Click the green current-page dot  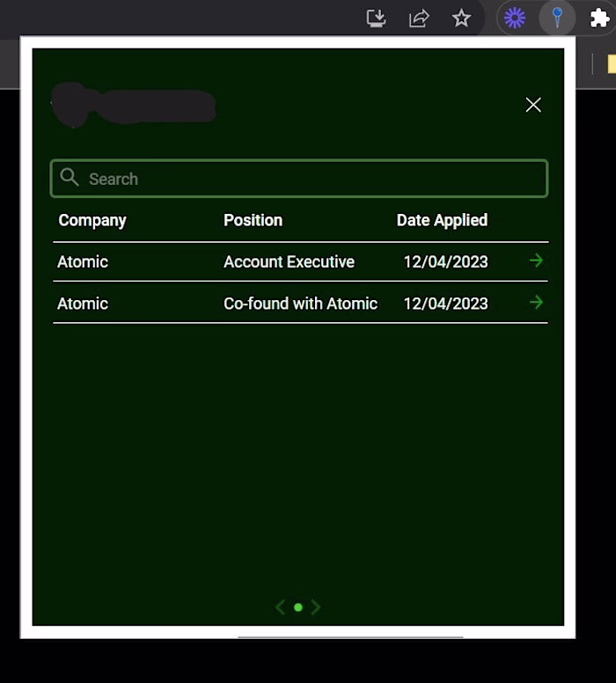(x=298, y=607)
